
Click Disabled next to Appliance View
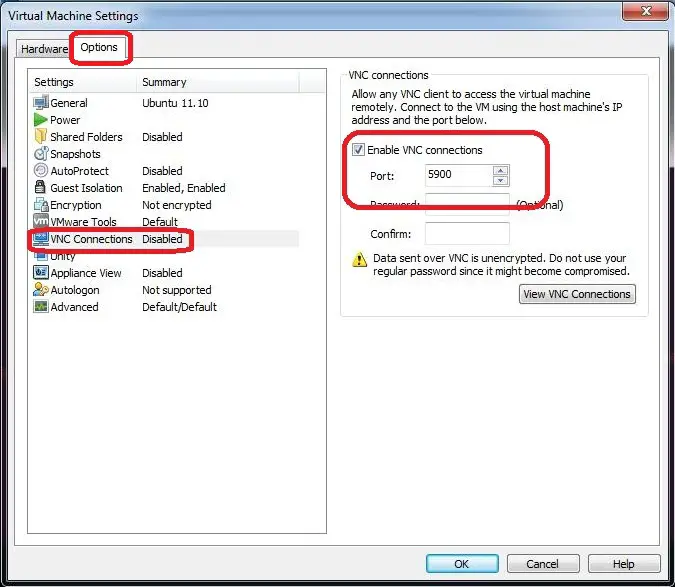pyautogui.click(x=162, y=273)
